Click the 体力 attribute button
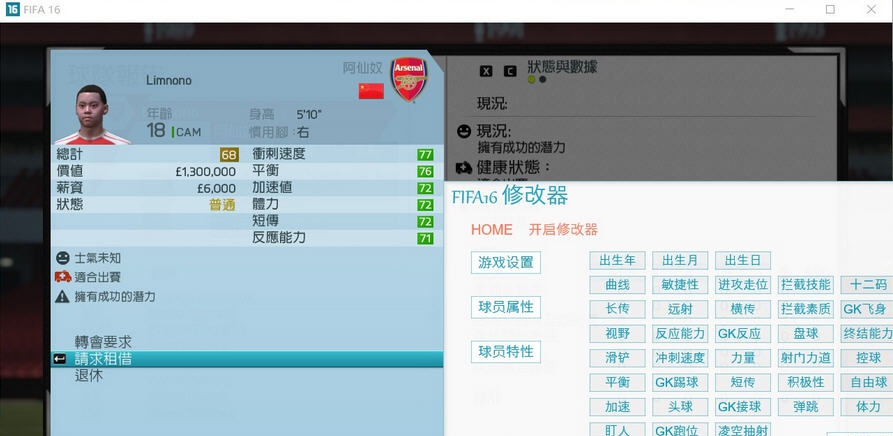 point(867,407)
